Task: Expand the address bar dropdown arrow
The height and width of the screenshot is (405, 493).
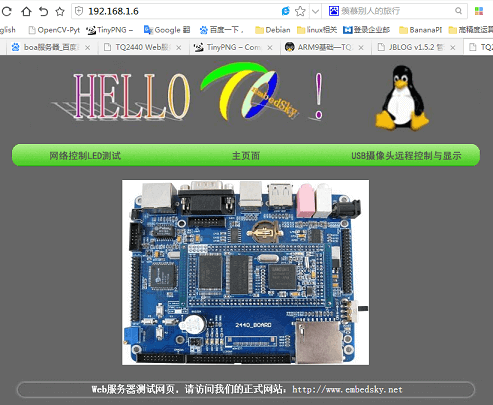Action: [315, 12]
